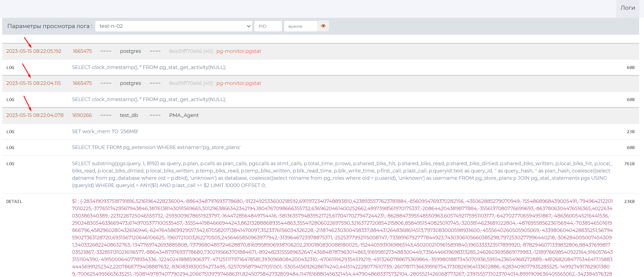Click the eye icon to view logs

click(x=323, y=26)
